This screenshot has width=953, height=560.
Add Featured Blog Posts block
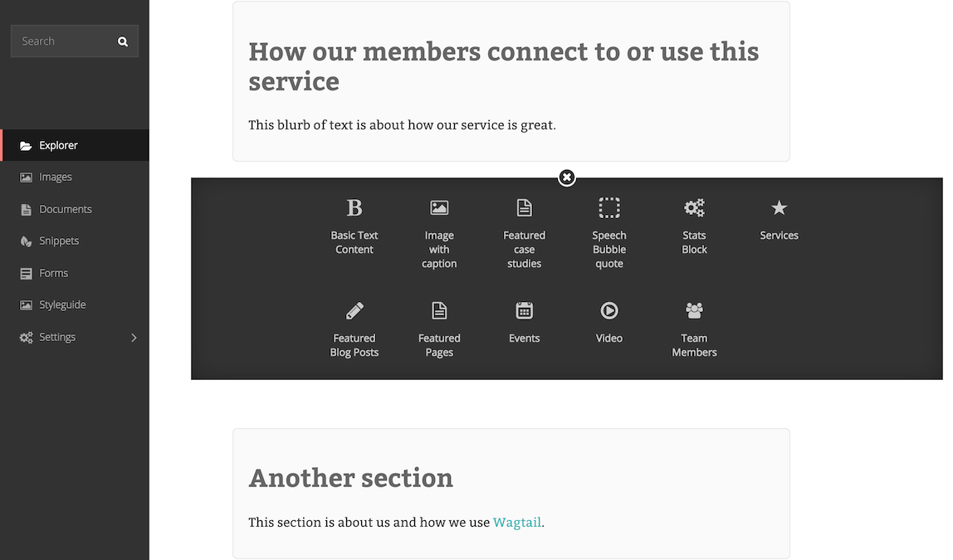(x=354, y=329)
